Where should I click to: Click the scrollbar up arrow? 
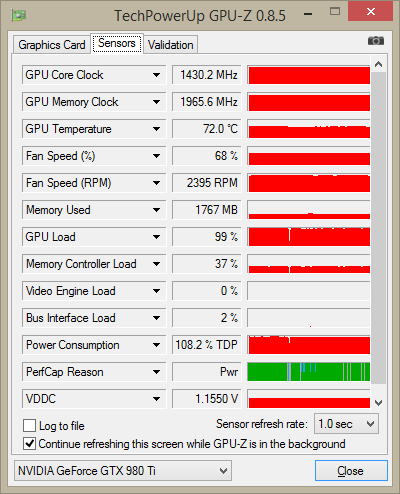pos(378,64)
